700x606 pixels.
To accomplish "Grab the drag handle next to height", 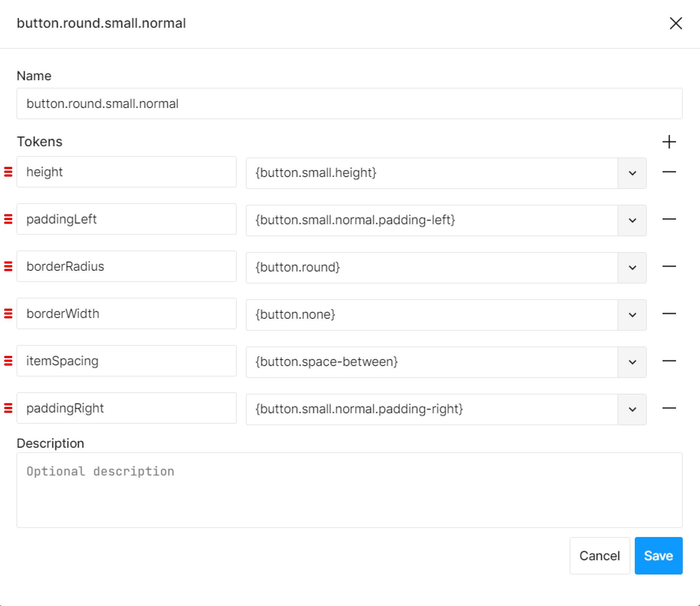I will coord(8,172).
